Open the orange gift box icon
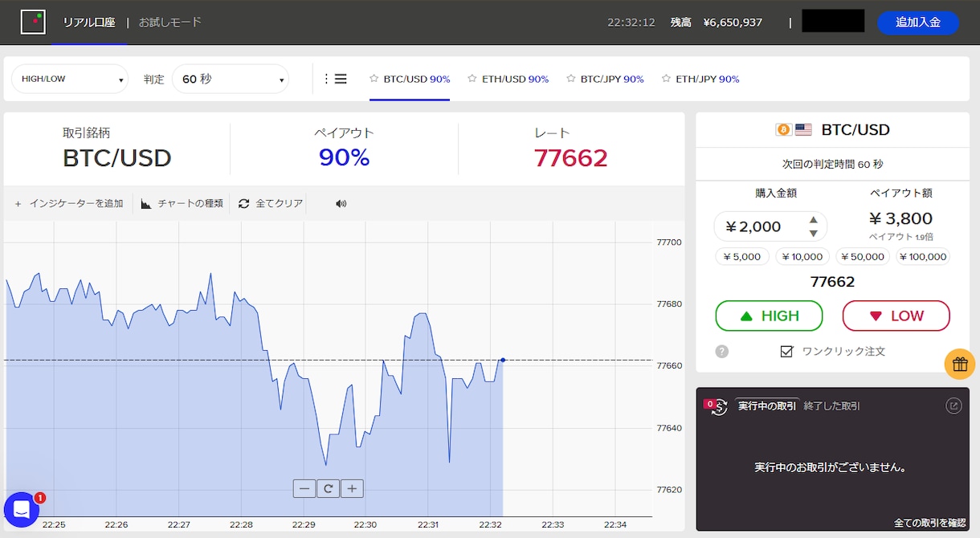Viewport: 980px width, 538px height. [x=959, y=365]
